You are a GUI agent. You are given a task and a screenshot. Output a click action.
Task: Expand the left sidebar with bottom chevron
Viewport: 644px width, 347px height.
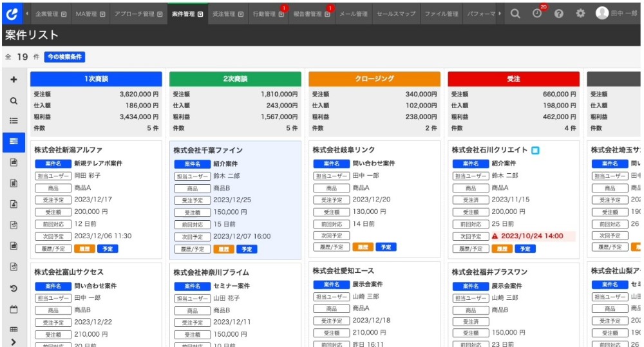[14, 341]
